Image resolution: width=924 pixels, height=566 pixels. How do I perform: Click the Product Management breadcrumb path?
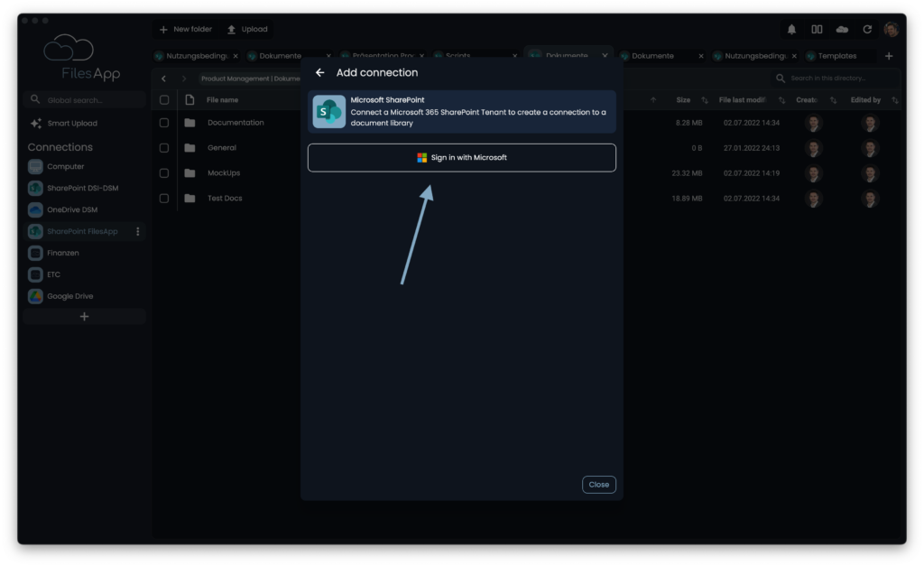(250, 79)
